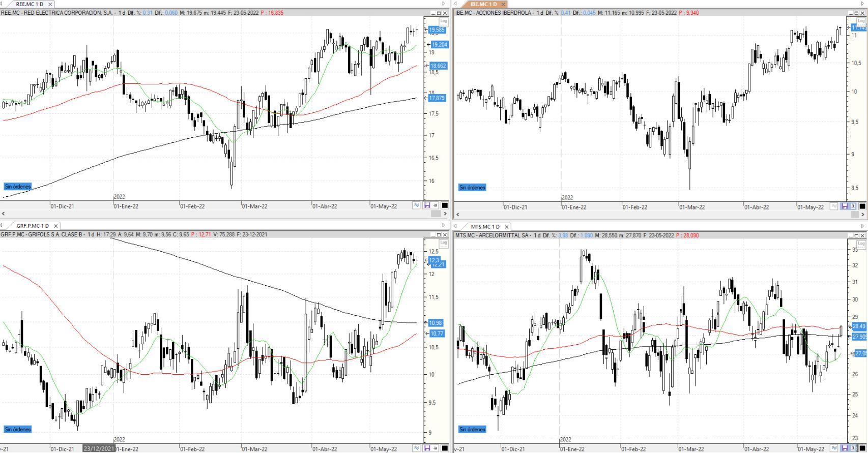
Task: Click the REE.MC horizontal scrollbar thumb
Action: 436,214
